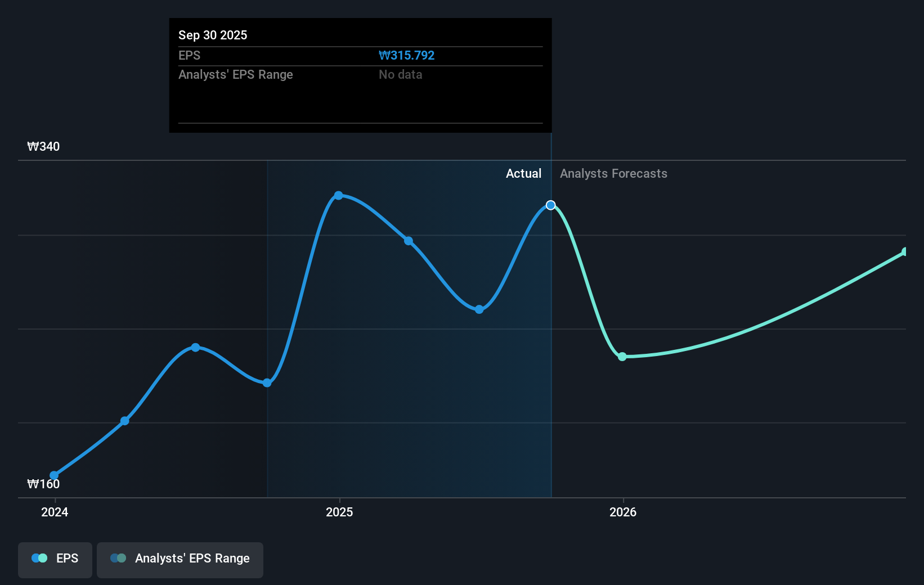Click the blue data point near late 2024
Screen dimensions: 924x585
(x=195, y=347)
